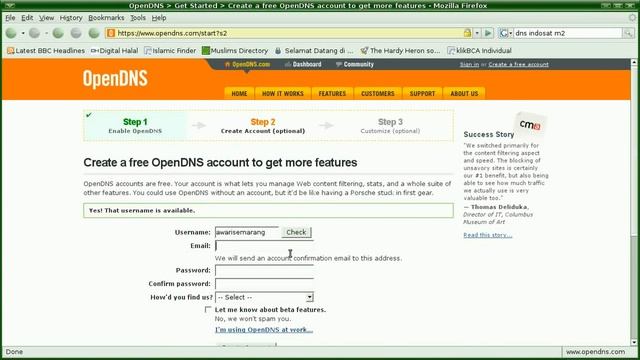Click the site icon in URL bar
This screenshot has width=640, height=360.
point(111,33)
